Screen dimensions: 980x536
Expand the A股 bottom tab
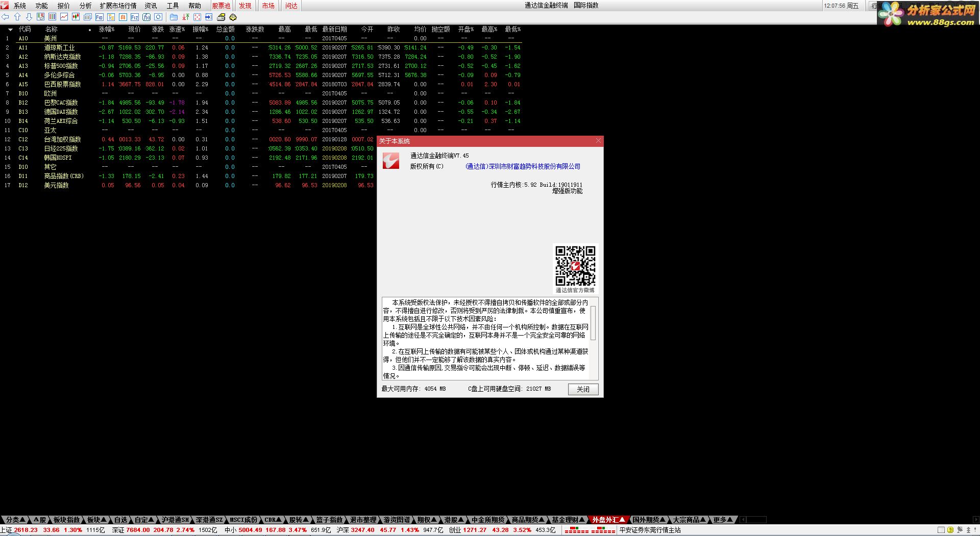coord(40,520)
